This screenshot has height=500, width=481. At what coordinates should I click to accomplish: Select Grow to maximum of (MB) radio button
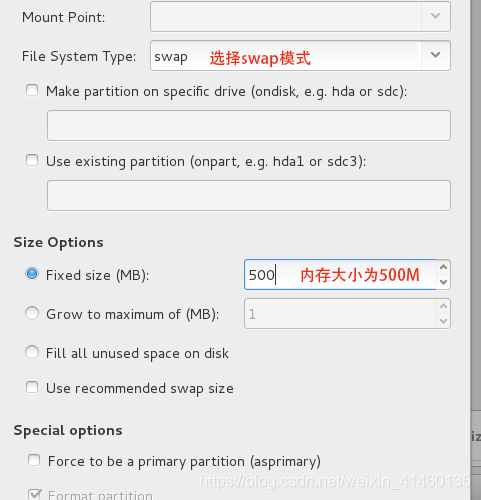(32, 313)
